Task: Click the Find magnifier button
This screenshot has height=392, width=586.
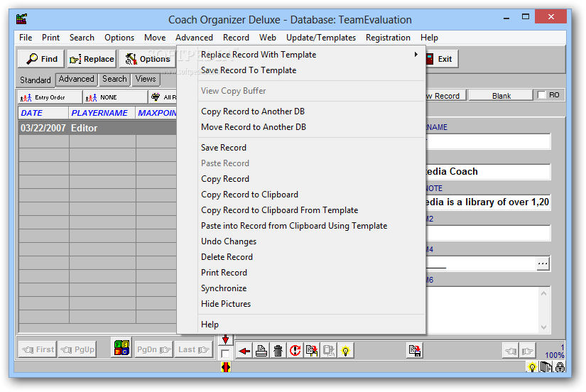Action: coord(40,59)
